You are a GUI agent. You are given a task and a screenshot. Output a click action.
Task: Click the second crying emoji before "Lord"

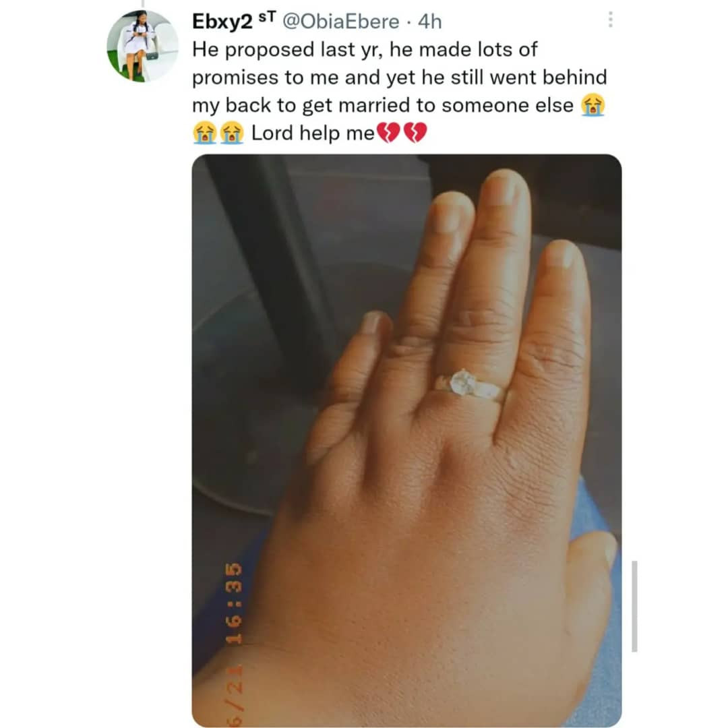[x=232, y=133]
